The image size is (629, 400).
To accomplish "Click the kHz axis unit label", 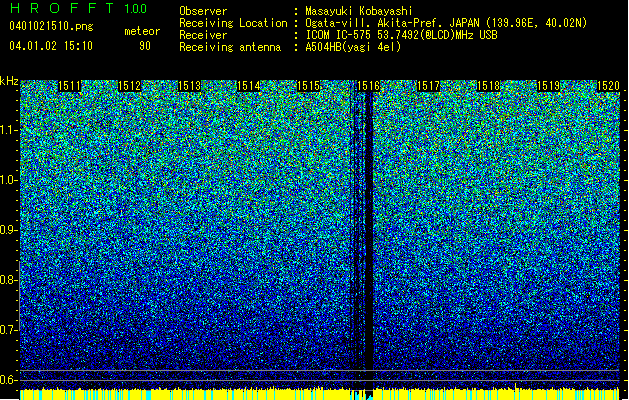I will pos(9,81).
